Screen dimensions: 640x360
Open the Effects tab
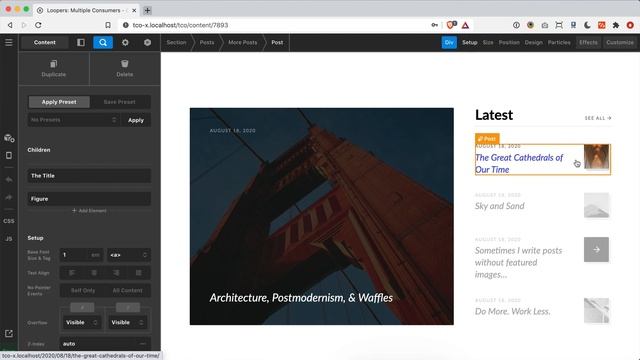[x=588, y=42]
